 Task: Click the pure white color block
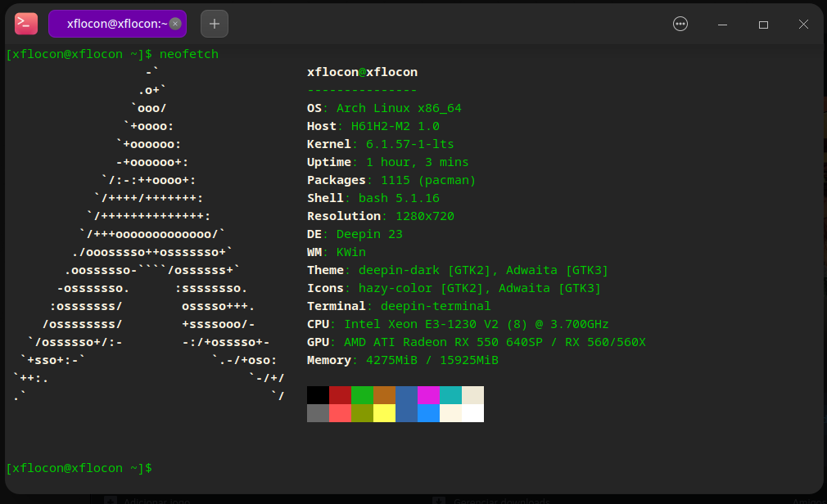click(473, 413)
